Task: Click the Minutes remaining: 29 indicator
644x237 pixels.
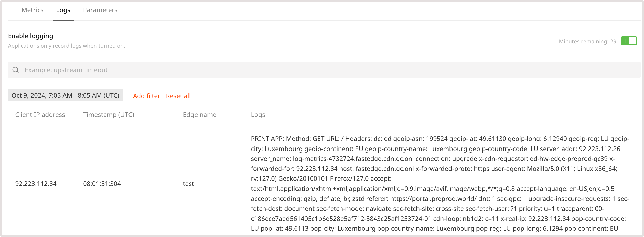Action: pos(587,41)
